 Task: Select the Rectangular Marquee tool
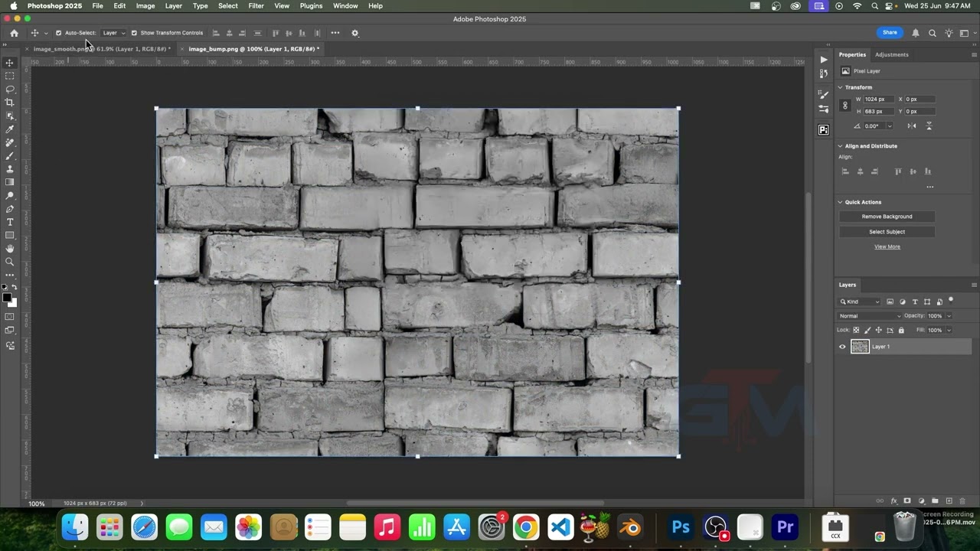coord(10,76)
